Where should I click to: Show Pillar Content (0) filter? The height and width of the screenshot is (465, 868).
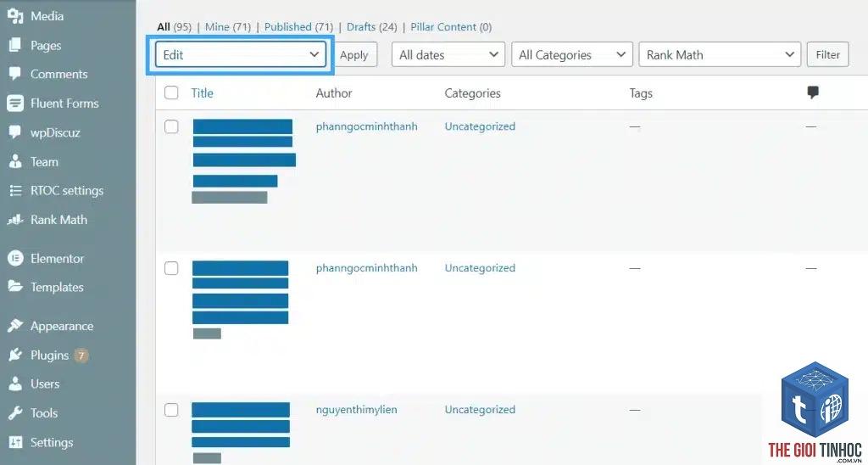(451, 26)
